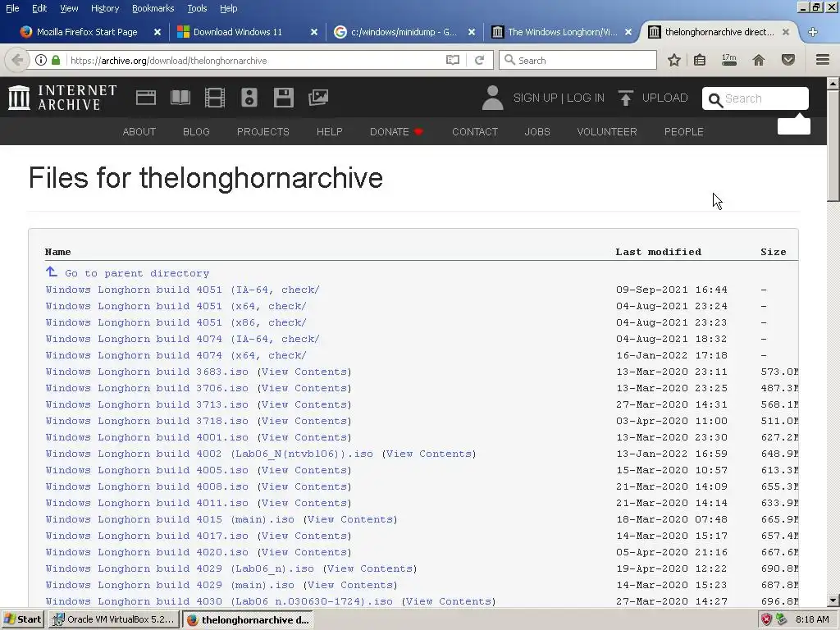Click the site information icon
This screenshot has width=840, height=630.
(x=41, y=60)
